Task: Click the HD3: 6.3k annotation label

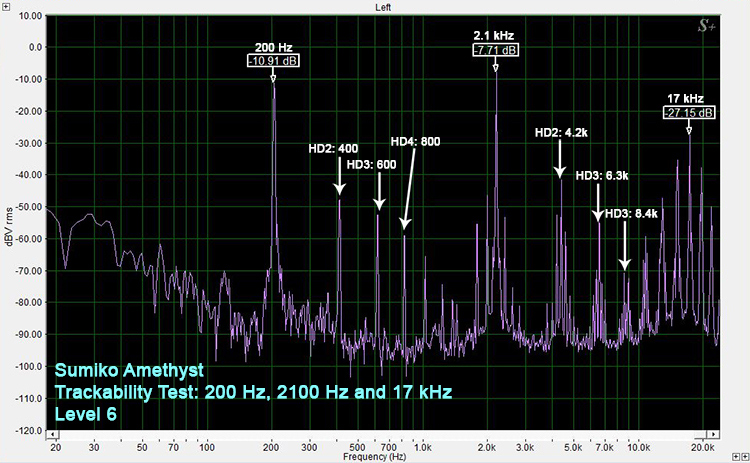Action: (x=602, y=175)
